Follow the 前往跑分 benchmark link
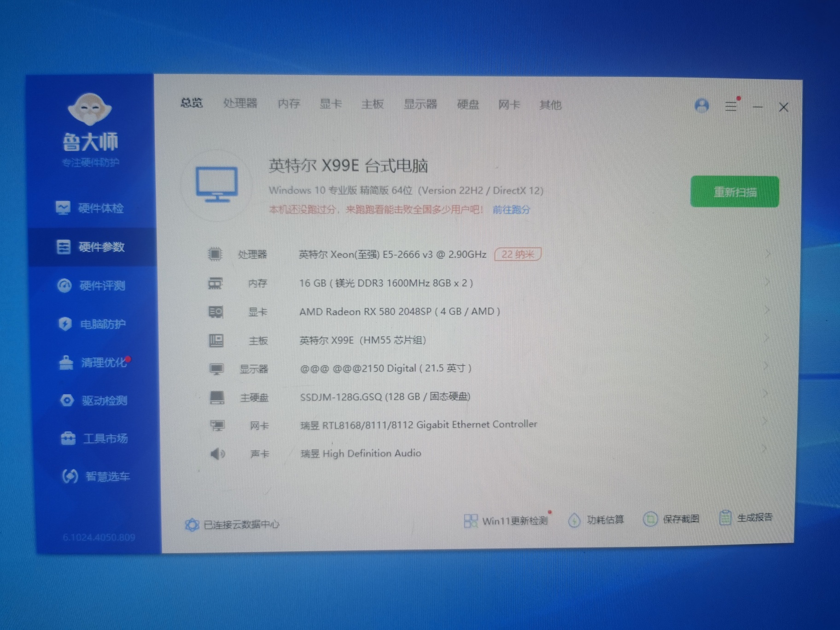The height and width of the screenshot is (630, 840). (511, 210)
